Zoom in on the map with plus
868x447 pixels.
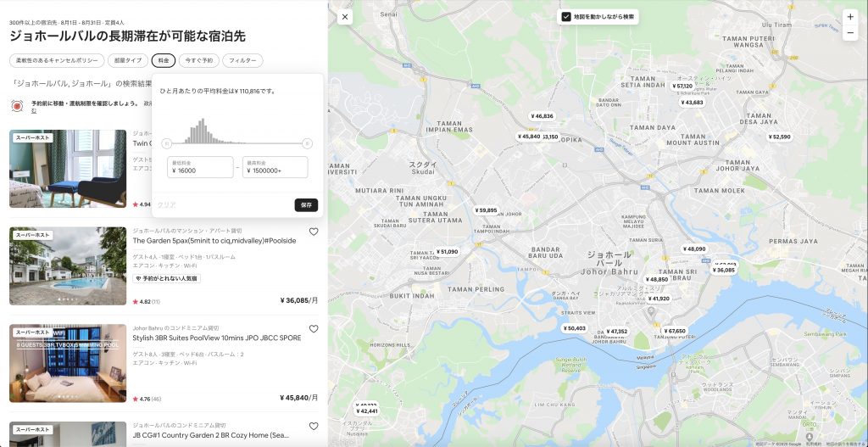[x=850, y=17]
